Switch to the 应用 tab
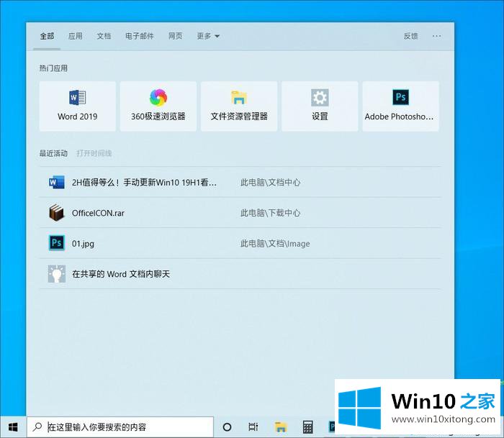 75,36
